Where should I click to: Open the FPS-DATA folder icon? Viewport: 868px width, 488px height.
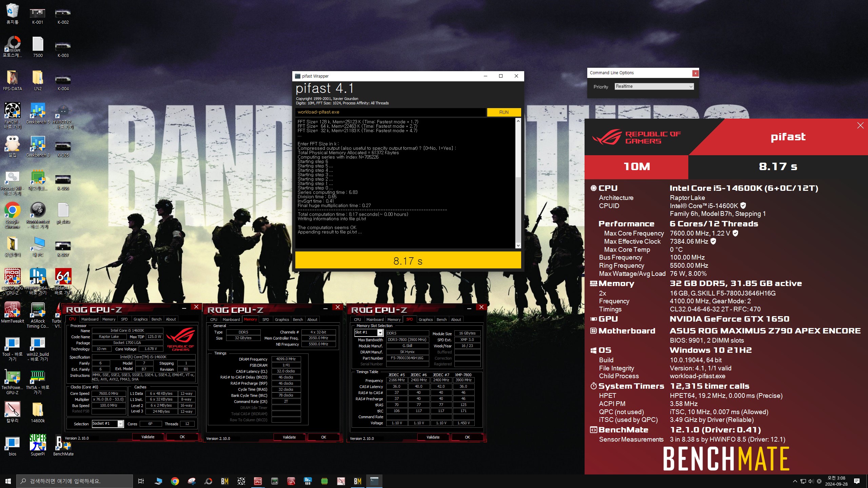13,80
